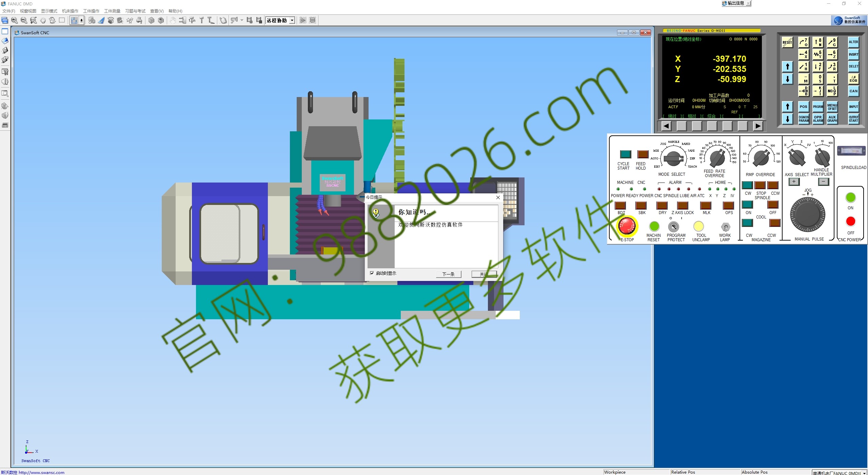Screen dimensions: 868x475
Task: Uncheck the 启动时显示 checkbox in tip dialog
Action: (x=372, y=273)
